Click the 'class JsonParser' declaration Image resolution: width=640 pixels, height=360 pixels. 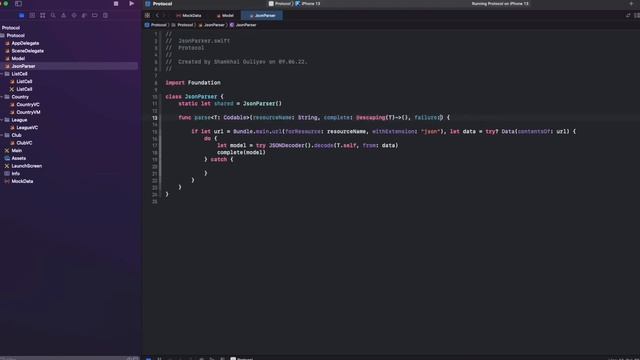click(194, 97)
